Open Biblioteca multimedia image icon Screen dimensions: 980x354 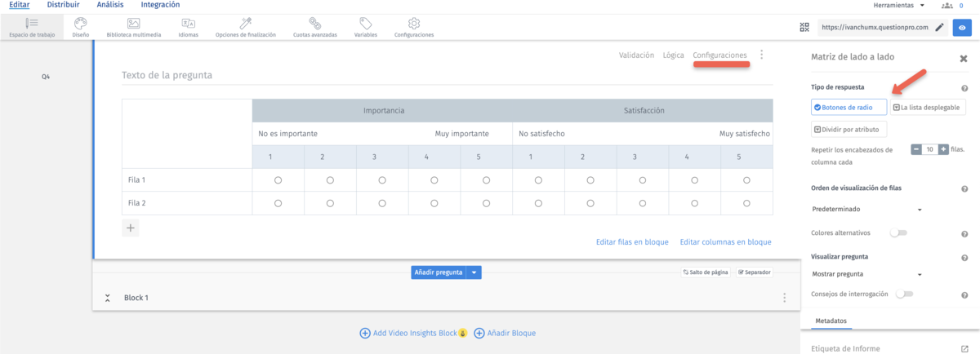(134, 24)
